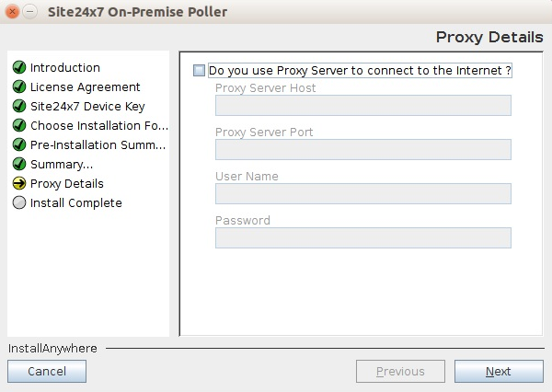The height and width of the screenshot is (392, 552).
Task: Select the Password input field
Action: 362,238
